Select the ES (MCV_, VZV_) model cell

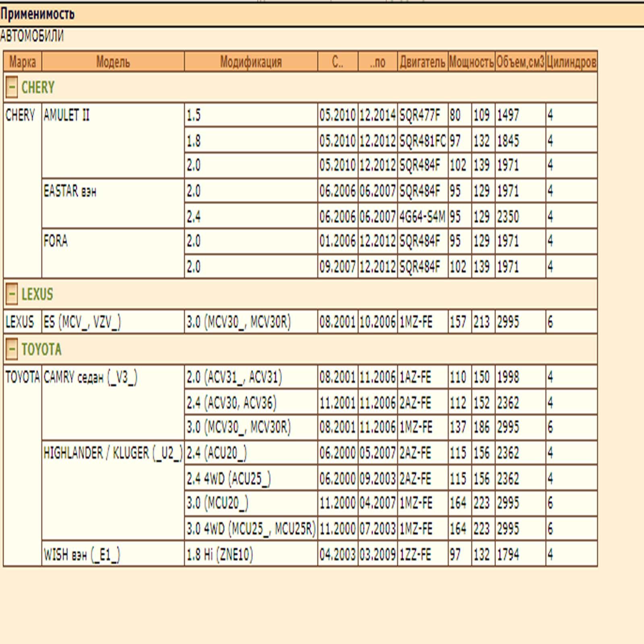click(x=82, y=322)
